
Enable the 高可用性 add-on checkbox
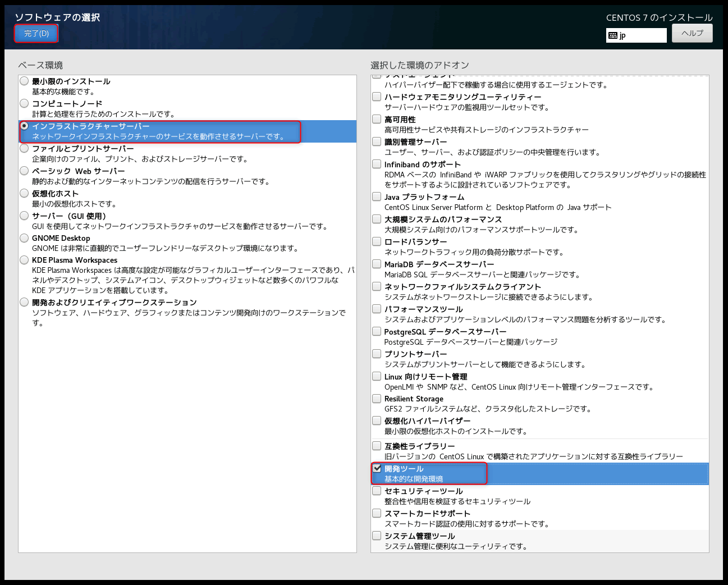[x=377, y=119]
